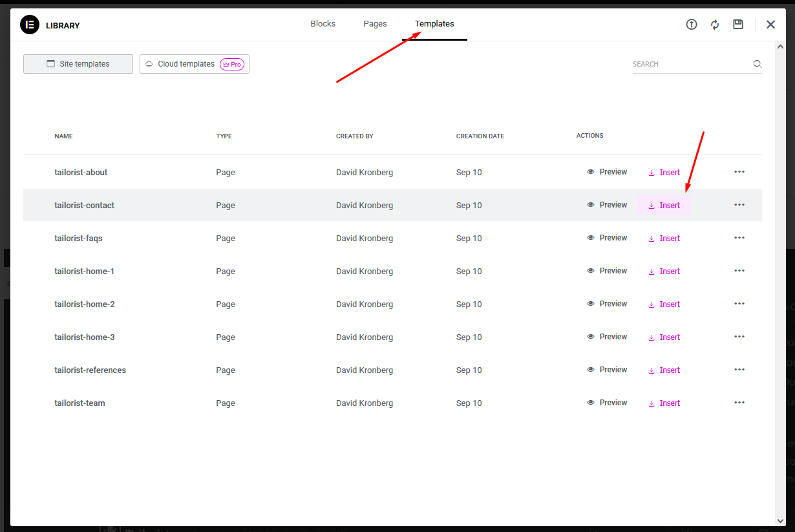Insert the tailorist-team template
Viewport: 795px width, 532px height.
(x=664, y=403)
